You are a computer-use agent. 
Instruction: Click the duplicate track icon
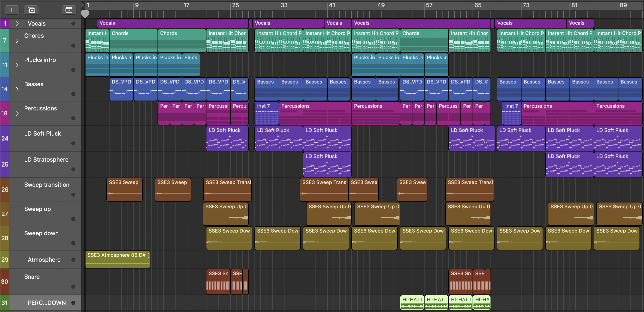click(31, 10)
